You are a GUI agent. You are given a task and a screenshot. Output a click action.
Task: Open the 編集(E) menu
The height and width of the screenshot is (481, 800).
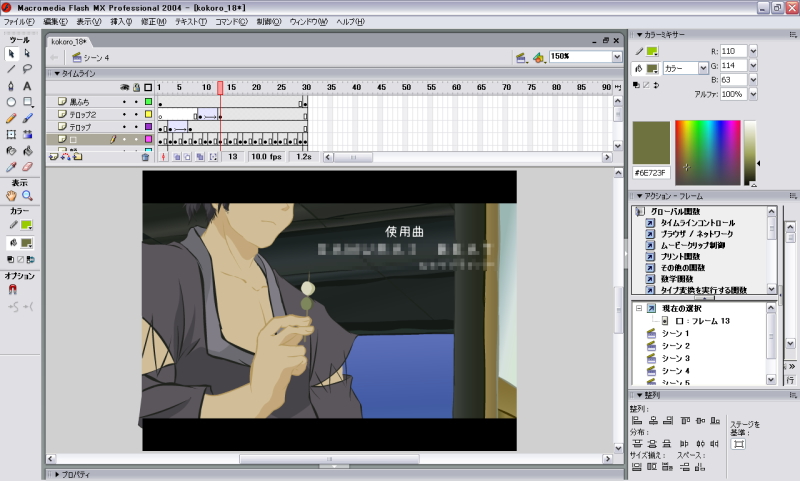pyautogui.click(x=55, y=22)
